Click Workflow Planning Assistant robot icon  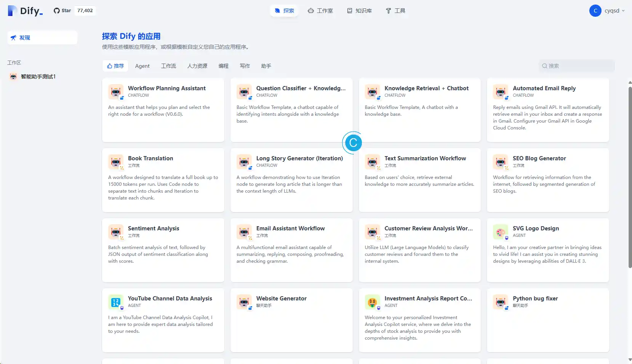point(116,92)
